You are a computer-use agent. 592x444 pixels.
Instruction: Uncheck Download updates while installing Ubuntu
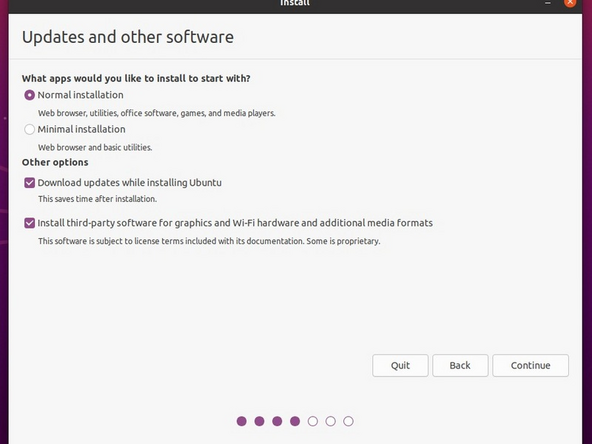(x=29, y=183)
